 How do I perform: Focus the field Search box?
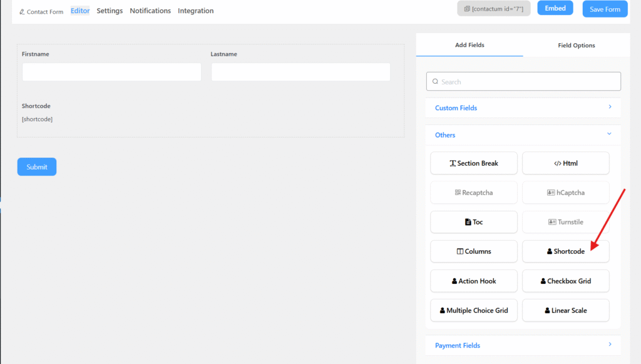(523, 81)
